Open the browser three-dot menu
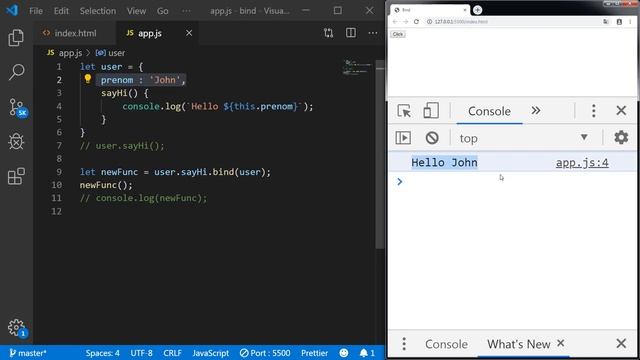Viewport: 640px width, 360px height. pyautogui.click(x=630, y=22)
